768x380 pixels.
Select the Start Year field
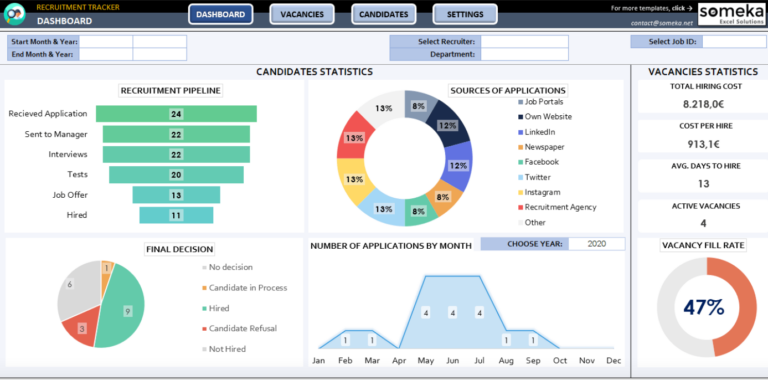[160, 42]
